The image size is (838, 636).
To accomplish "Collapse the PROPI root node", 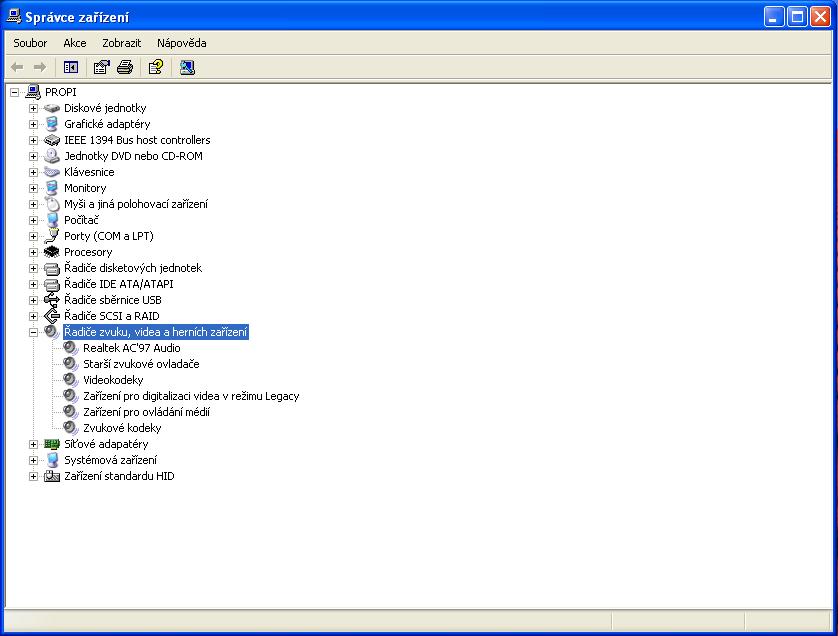I will [x=14, y=92].
